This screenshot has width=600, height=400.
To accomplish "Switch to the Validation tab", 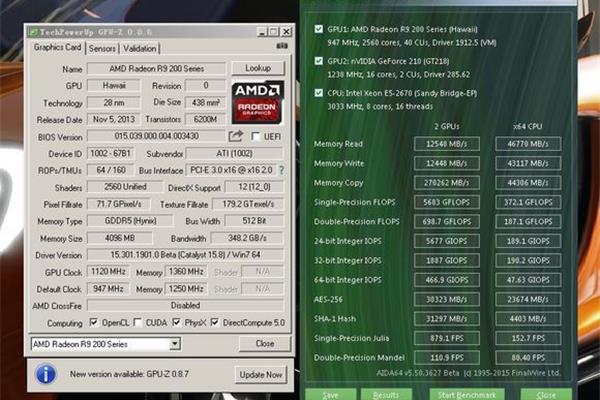I will click(x=140, y=49).
